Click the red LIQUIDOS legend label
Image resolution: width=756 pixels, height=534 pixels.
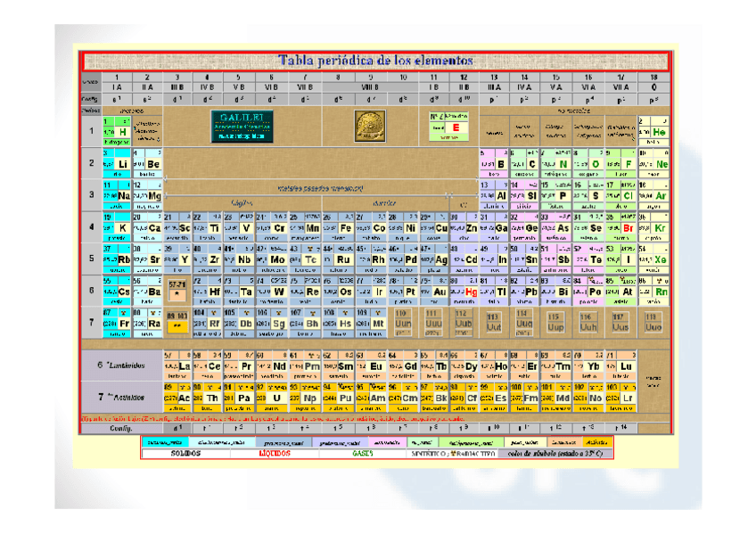click(273, 454)
